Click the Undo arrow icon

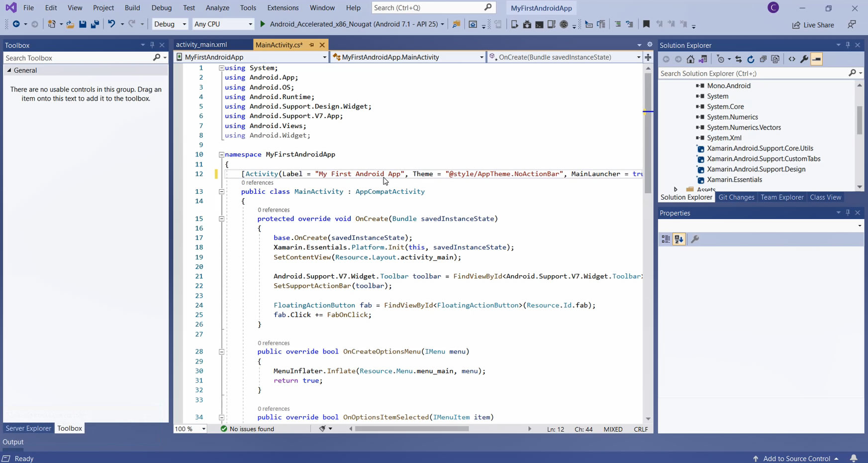pos(111,24)
